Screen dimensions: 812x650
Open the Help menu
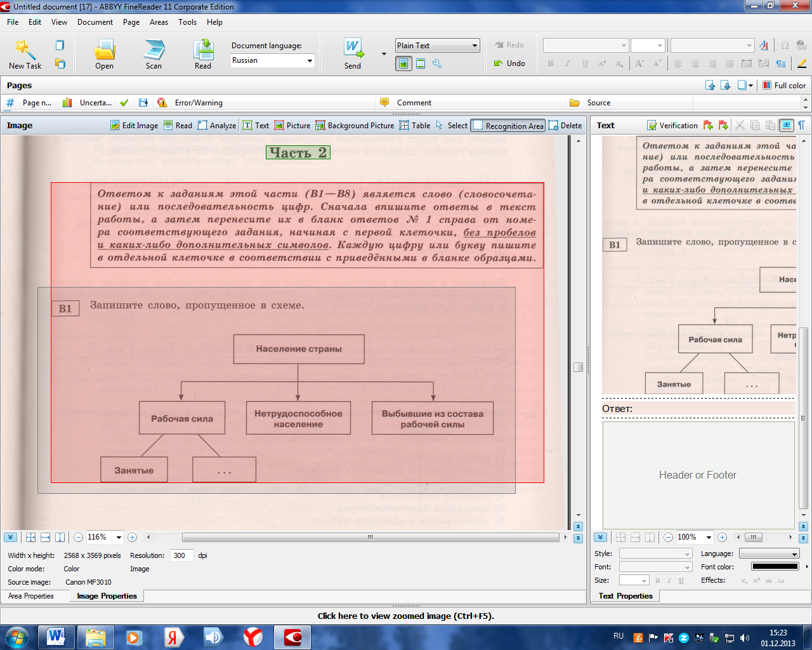pyautogui.click(x=214, y=22)
